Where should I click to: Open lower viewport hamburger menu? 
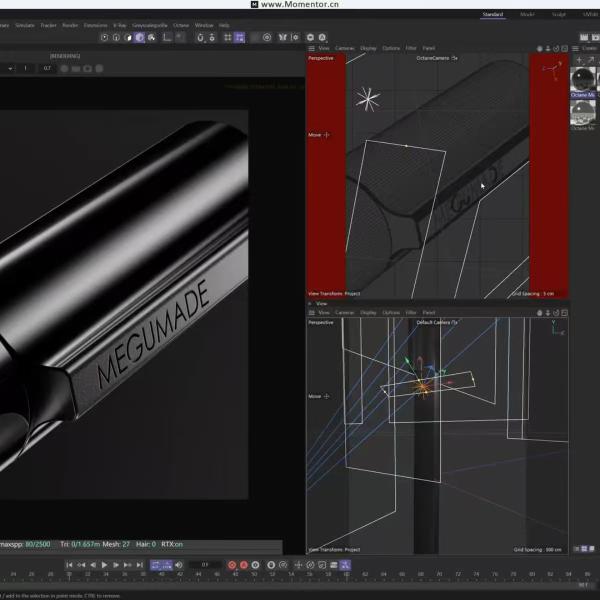click(311, 313)
